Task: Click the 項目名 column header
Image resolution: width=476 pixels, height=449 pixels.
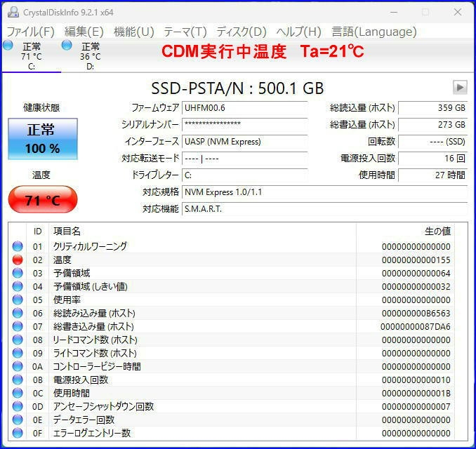Action: (x=202, y=232)
